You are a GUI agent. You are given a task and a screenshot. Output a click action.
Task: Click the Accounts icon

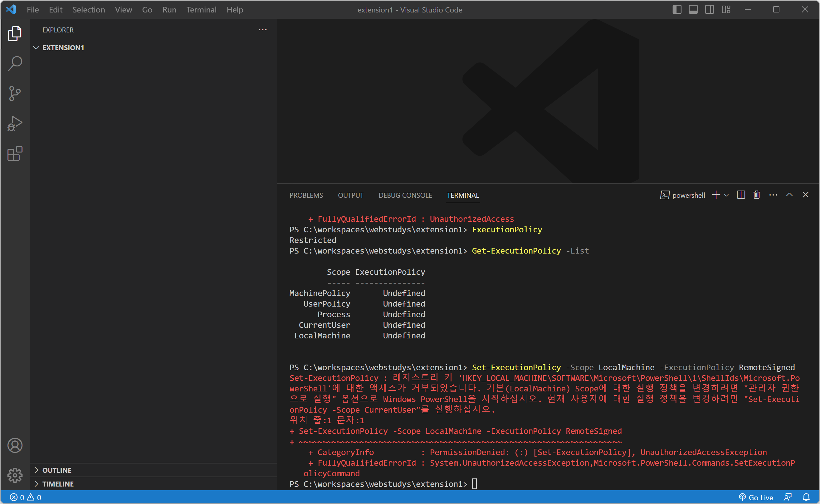pos(15,445)
